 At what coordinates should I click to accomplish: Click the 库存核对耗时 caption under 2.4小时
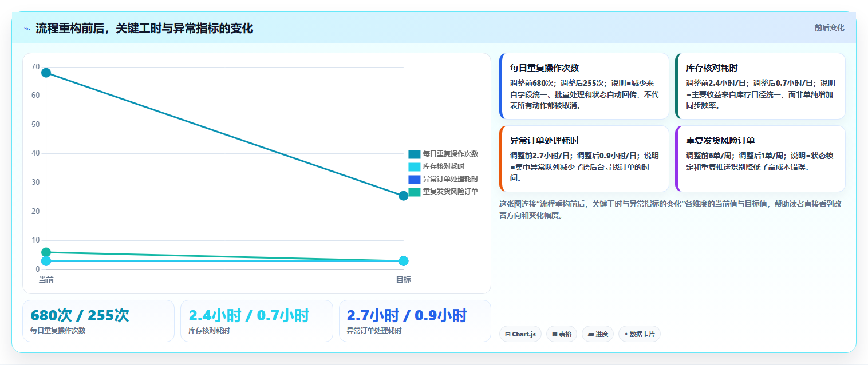209,331
